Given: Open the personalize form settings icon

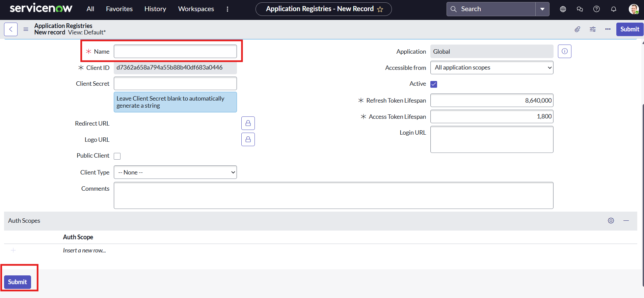Looking at the screenshot, I should tap(593, 29).
